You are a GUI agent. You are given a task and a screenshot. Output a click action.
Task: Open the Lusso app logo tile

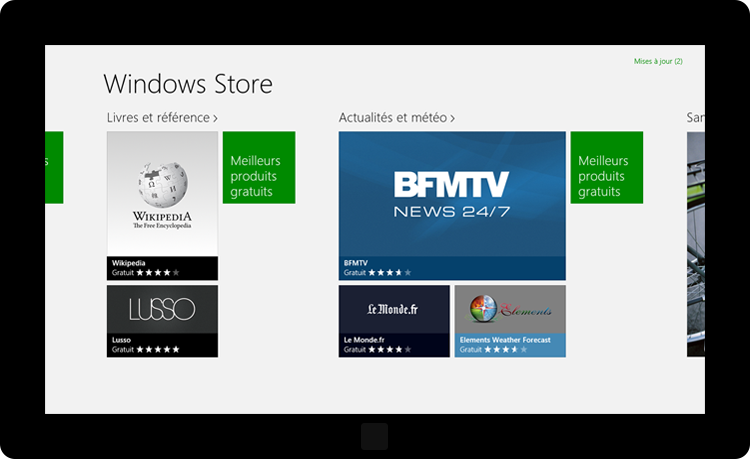pos(162,309)
